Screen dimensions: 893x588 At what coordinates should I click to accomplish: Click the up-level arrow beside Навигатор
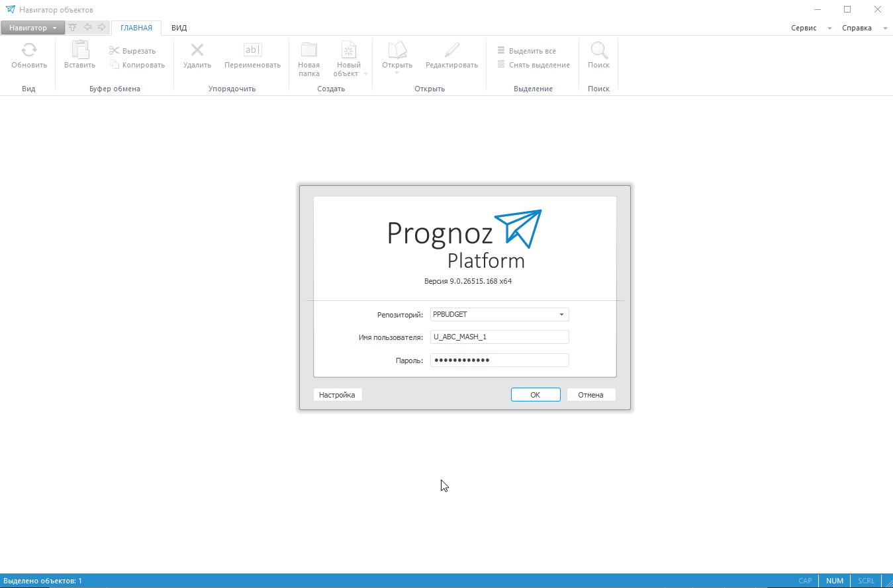[73, 28]
